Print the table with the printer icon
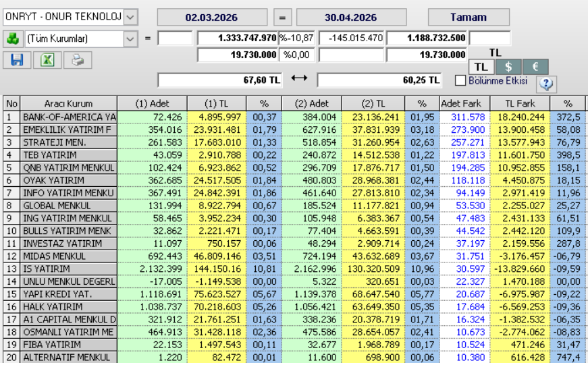 pos(78,60)
